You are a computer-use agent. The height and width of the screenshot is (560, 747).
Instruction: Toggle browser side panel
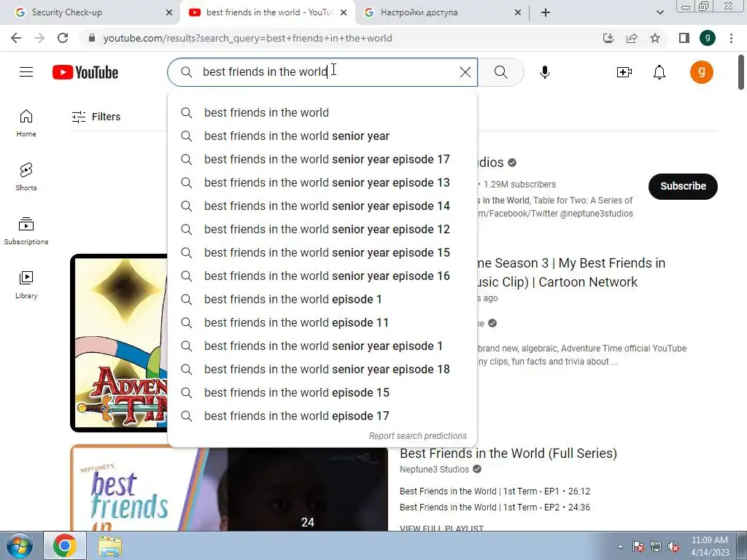(x=684, y=38)
